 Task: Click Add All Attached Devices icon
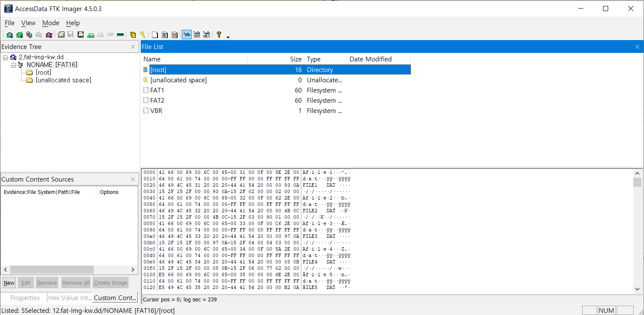click(19, 35)
